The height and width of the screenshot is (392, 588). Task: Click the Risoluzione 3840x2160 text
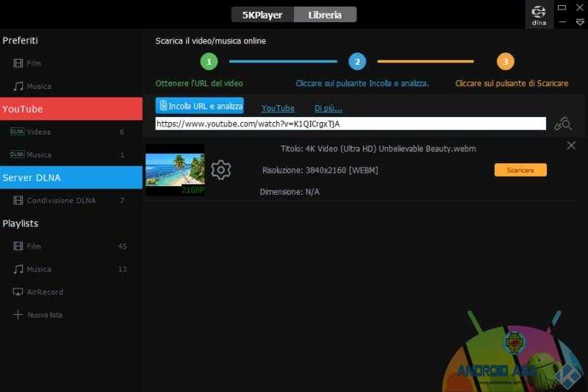tap(320, 171)
